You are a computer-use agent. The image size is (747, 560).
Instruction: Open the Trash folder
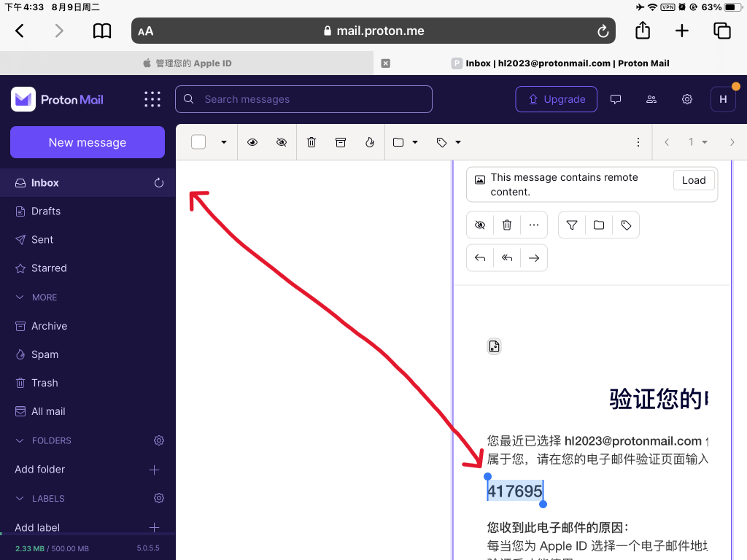click(x=88, y=383)
